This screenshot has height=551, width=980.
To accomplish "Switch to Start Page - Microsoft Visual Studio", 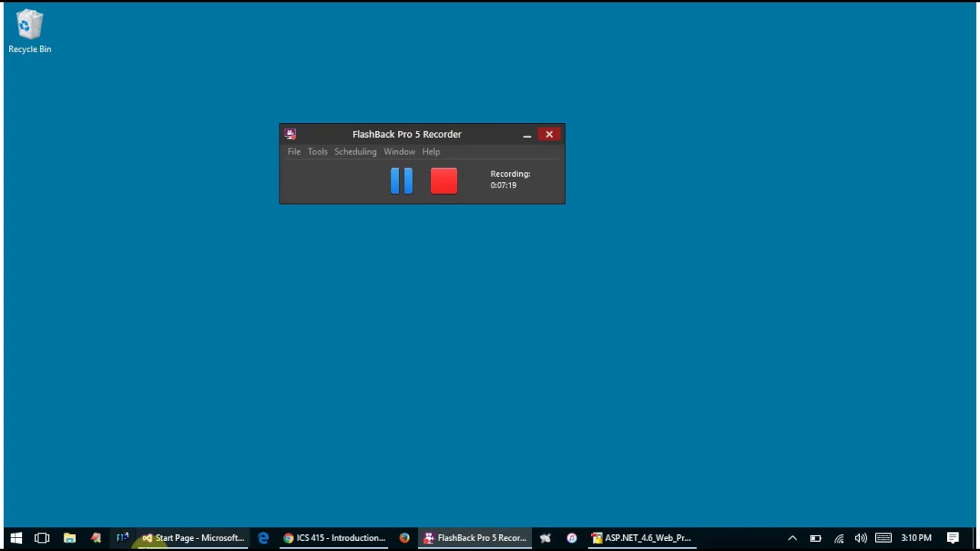I will 193,538.
